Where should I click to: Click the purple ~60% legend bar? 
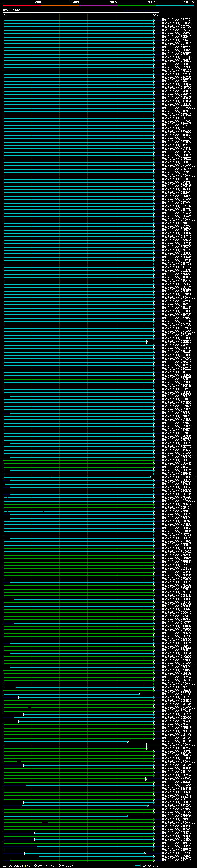(x=99, y=6)
